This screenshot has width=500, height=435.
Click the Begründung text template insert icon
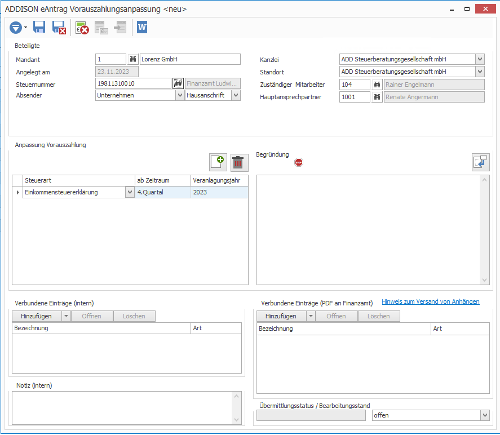(x=481, y=162)
